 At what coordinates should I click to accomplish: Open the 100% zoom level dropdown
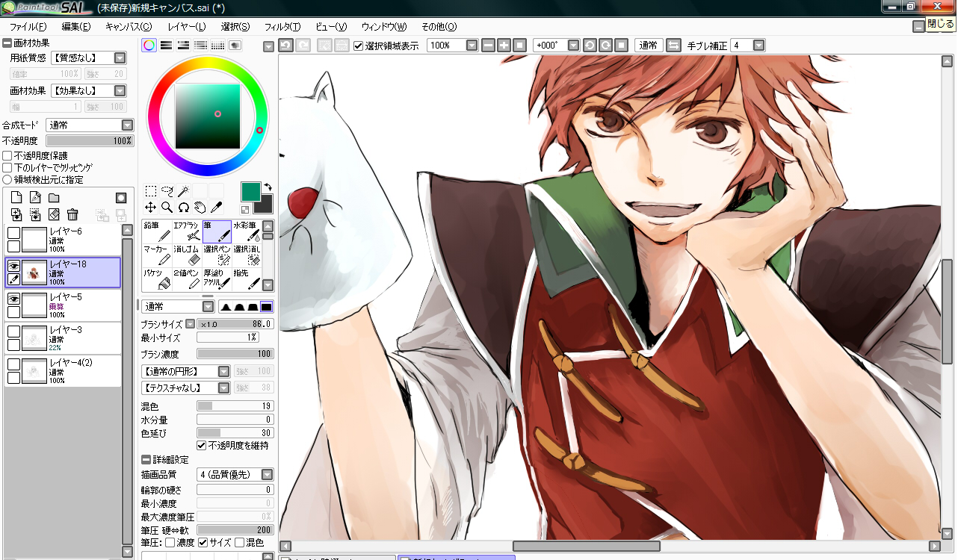tap(453, 46)
